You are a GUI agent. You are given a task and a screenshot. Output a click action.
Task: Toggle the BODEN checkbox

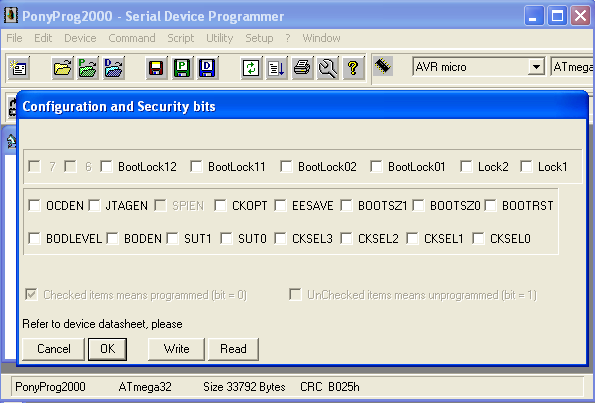[x=112, y=238]
